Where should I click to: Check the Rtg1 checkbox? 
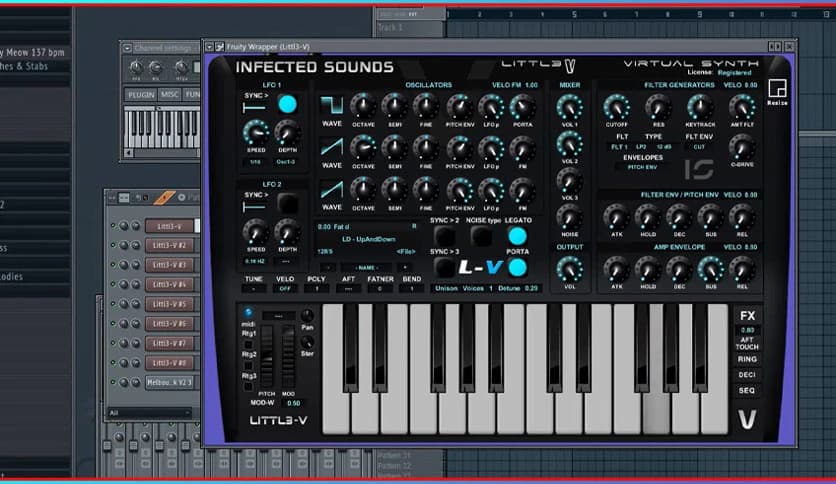tap(248, 344)
